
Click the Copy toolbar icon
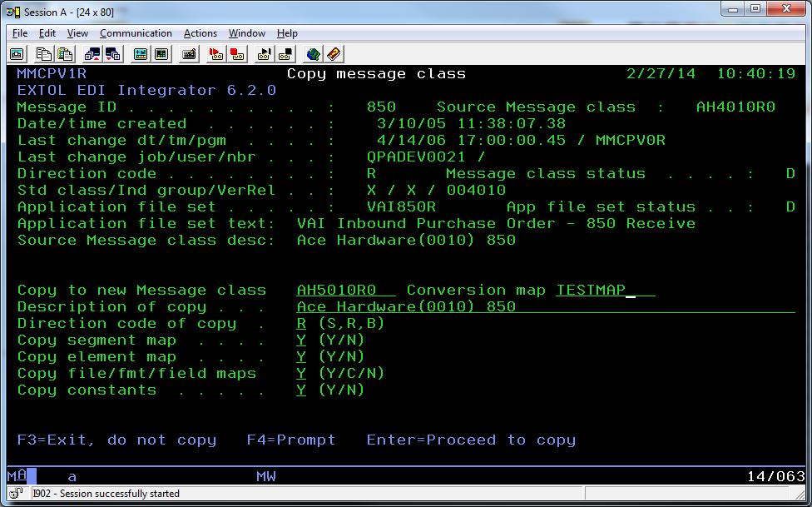43,54
